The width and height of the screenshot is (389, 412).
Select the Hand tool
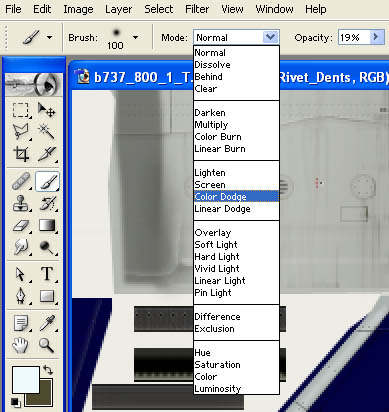tap(21, 345)
